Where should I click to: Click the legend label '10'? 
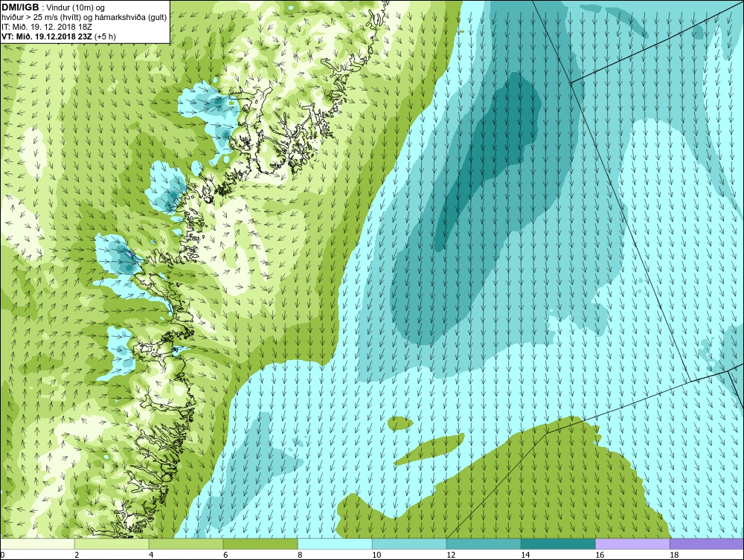click(376, 555)
